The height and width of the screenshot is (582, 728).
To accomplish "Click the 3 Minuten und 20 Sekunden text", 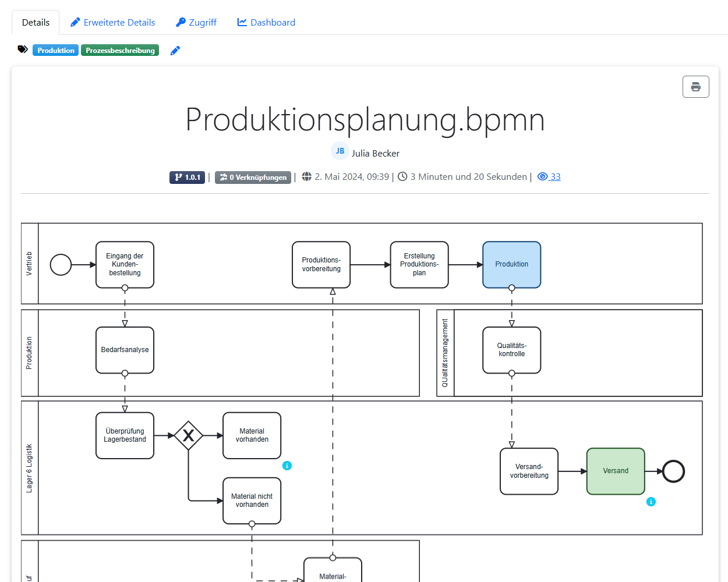I will pyautogui.click(x=469, y=177).
